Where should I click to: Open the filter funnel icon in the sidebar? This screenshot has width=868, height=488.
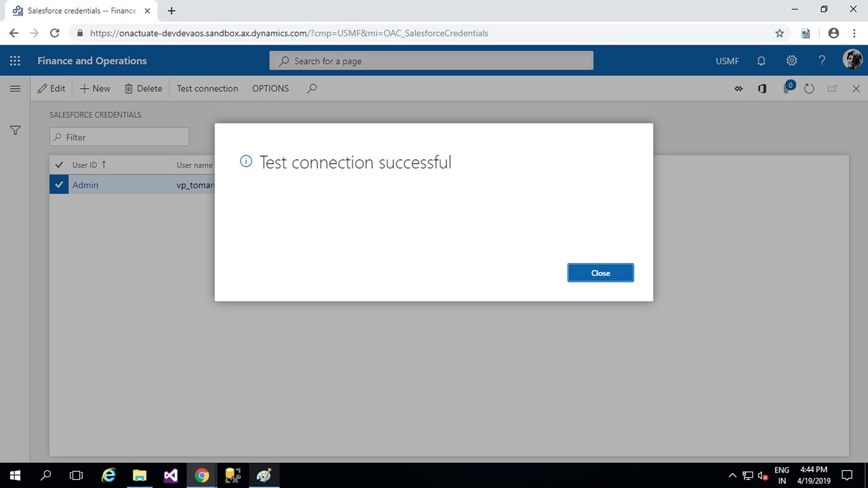(15, 130)
